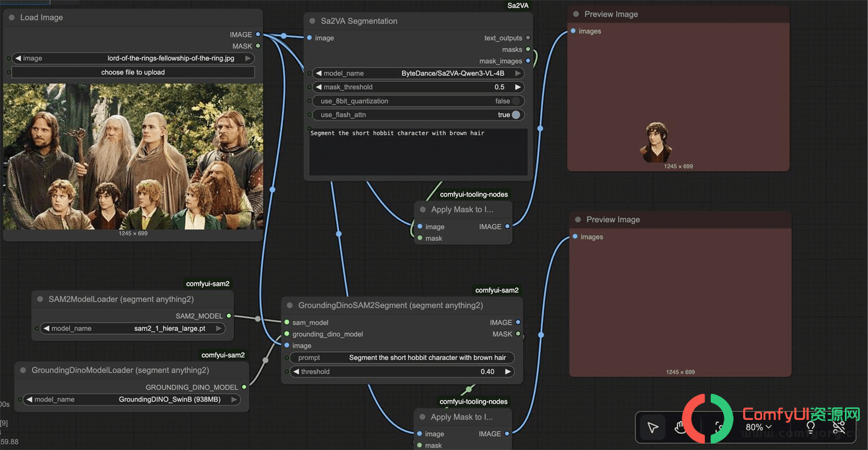
Task: Collapse the Preview Image node showing the hobbit
Action: coord(576,14)
